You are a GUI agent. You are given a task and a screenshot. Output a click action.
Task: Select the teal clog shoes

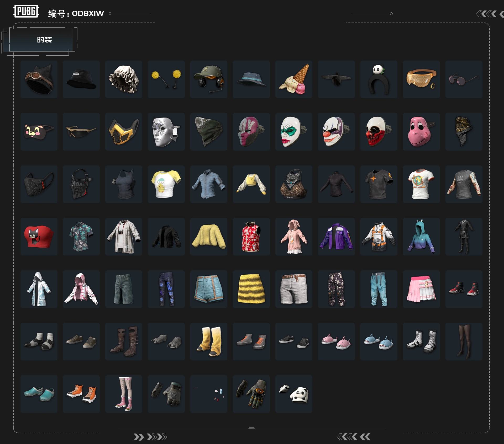39,394
